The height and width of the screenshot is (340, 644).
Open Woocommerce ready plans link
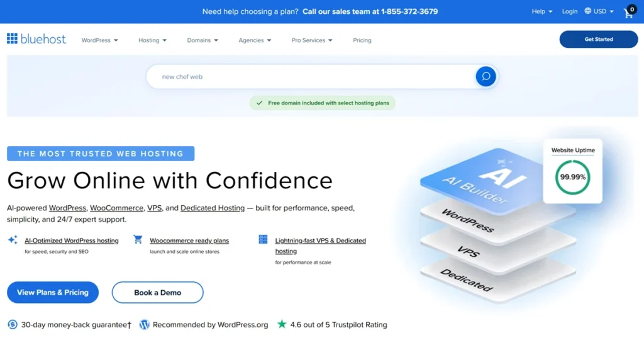(x=189, y=241)
